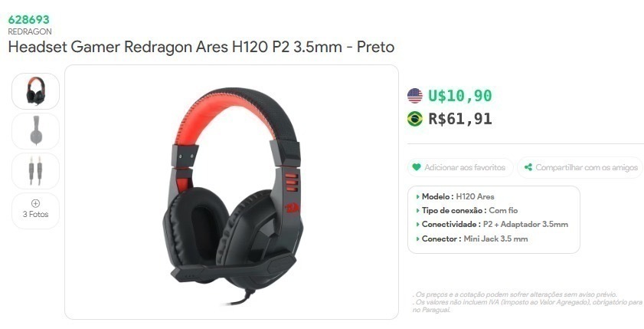Click Adicionar aos favoritos button
The height and width of the screenshot is (329, 644).
[460, 167]
